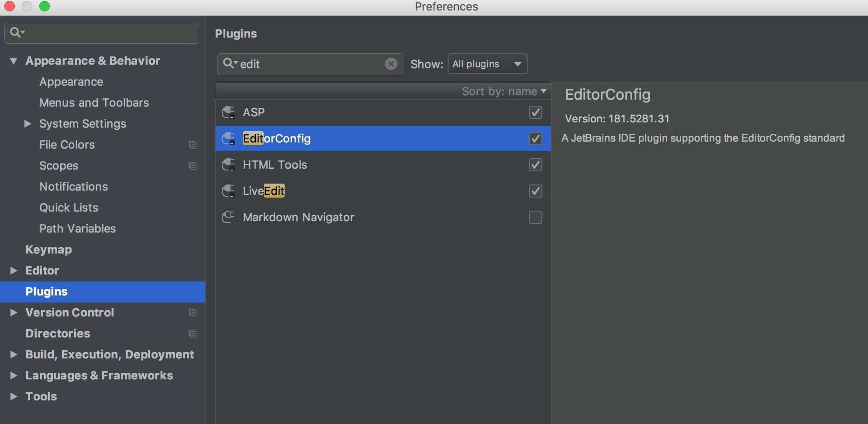868x424 pixels.
Task: Click the Version Control project-level icon
Action: click(192, 313)
